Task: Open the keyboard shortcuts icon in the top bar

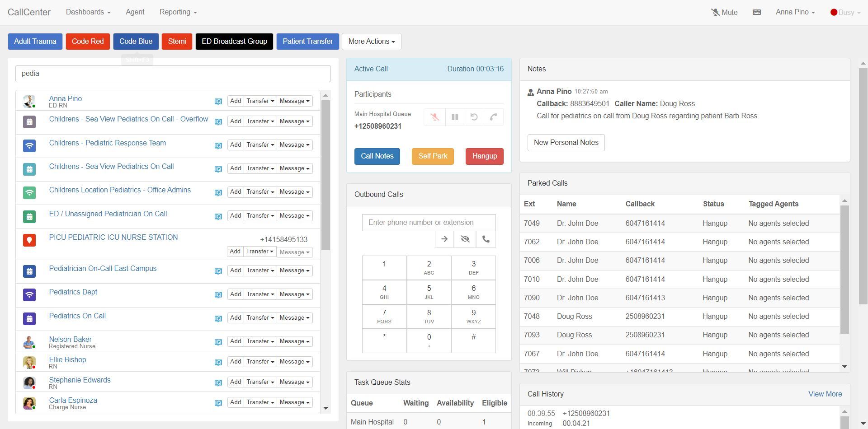Action: [756, 12]
